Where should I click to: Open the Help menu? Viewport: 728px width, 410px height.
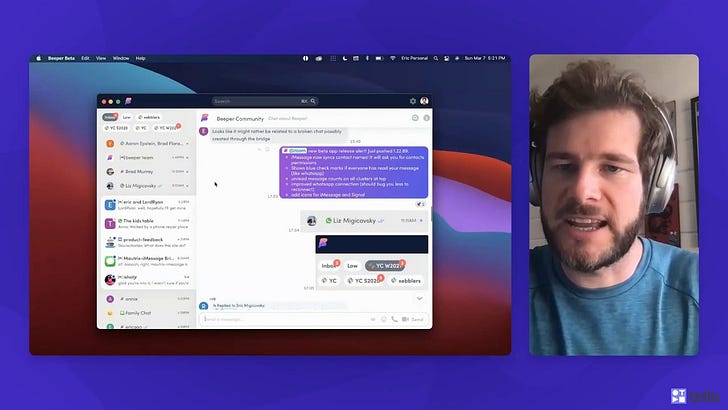(141, 59)
